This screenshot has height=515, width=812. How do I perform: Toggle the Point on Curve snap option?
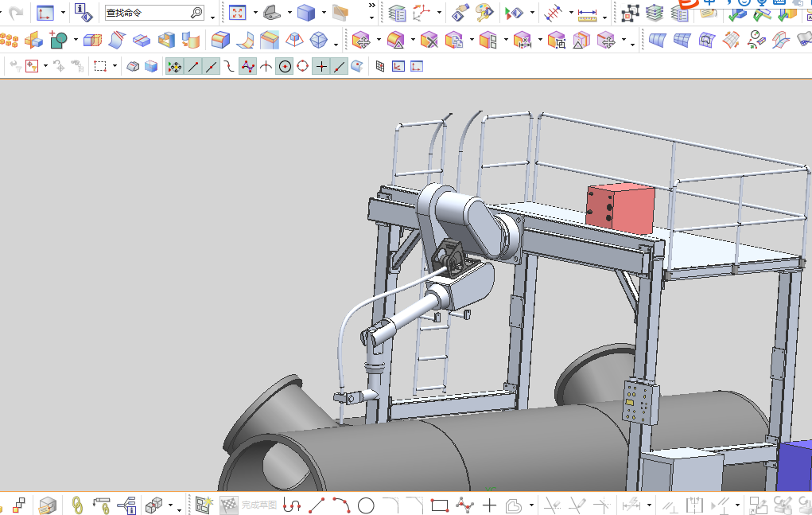pyautogui.click(x=339, y=66)
